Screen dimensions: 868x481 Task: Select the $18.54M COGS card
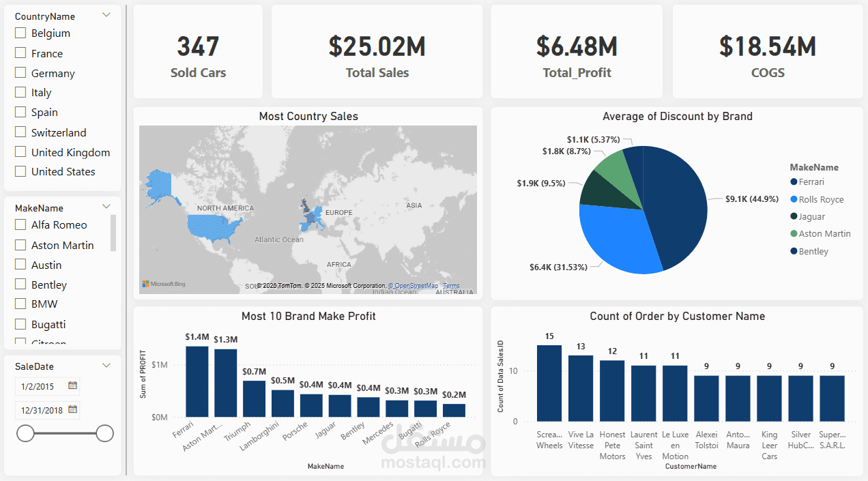point(768,52)
